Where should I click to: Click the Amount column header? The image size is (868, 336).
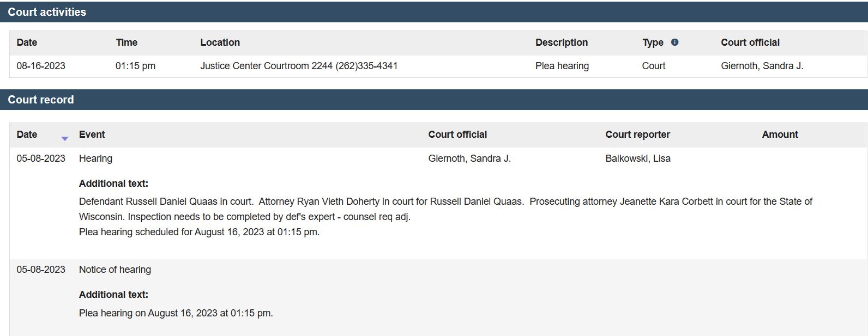(780, 135)
